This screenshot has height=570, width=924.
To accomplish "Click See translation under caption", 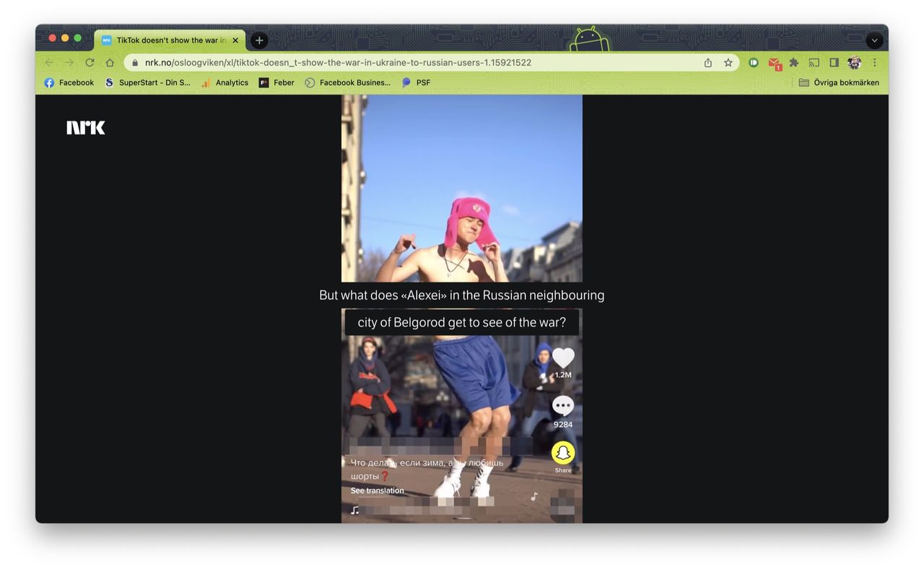I will click(377, 491).
